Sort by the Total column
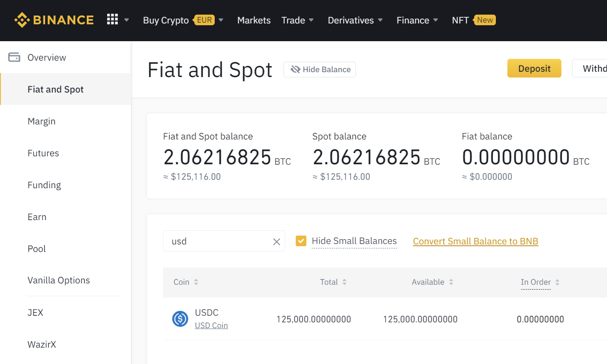The image size is (607, 364). [x=333, y=282]
